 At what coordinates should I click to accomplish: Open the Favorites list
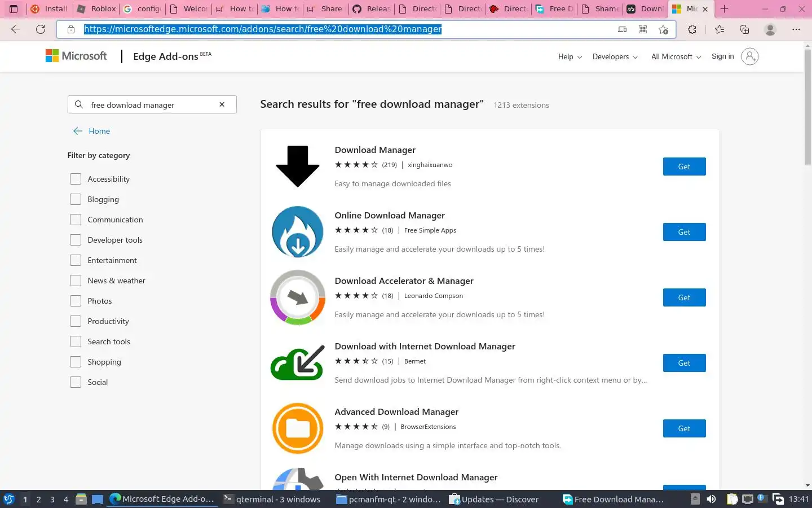click(x=720, y=29)
